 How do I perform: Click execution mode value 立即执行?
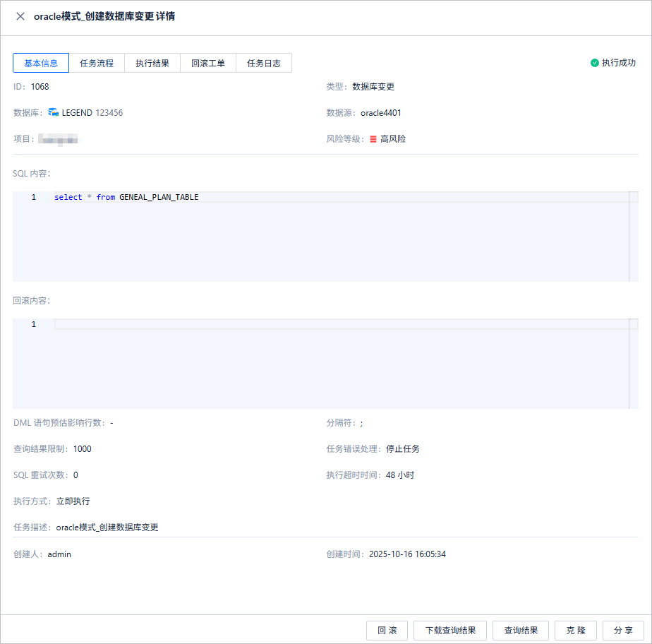(73, 501)
